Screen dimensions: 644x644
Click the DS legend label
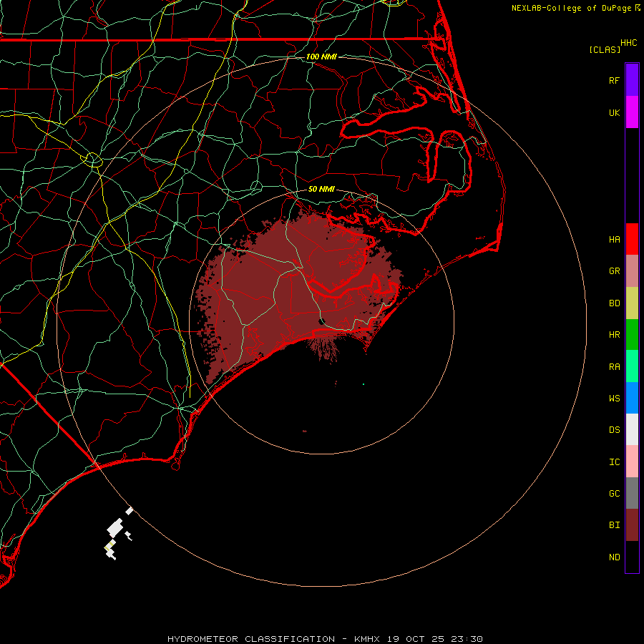(615, 430)
